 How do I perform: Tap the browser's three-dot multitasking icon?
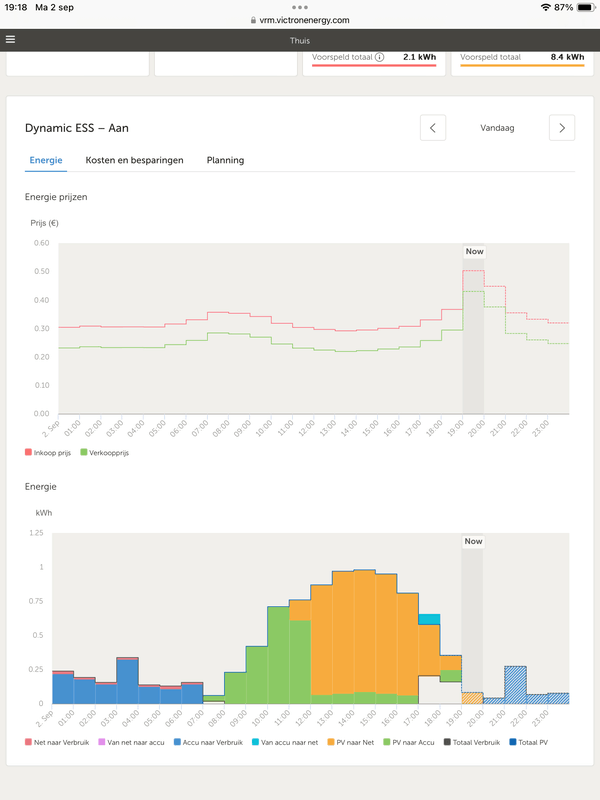300,7
